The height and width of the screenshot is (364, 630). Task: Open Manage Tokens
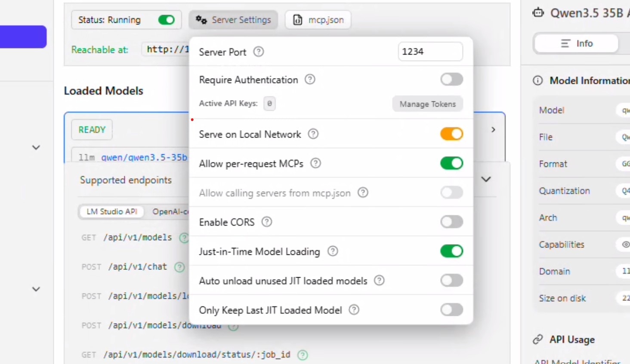(427, 104)
